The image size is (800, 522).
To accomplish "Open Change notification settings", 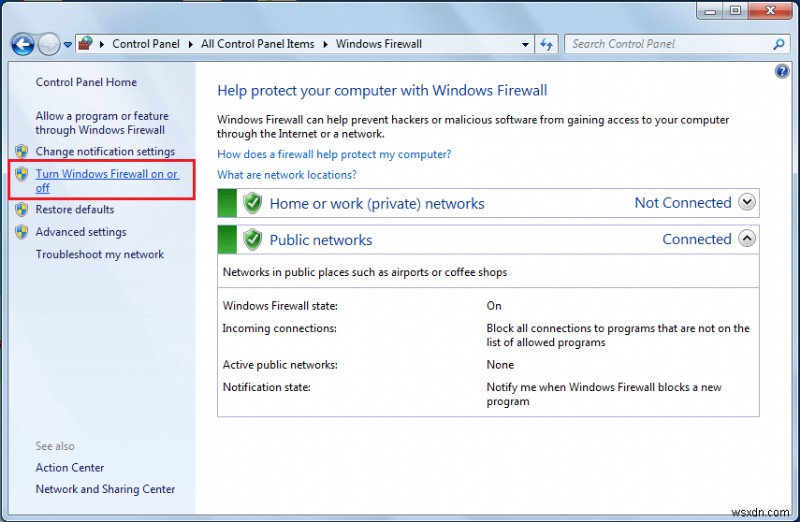I will [105, 152].
